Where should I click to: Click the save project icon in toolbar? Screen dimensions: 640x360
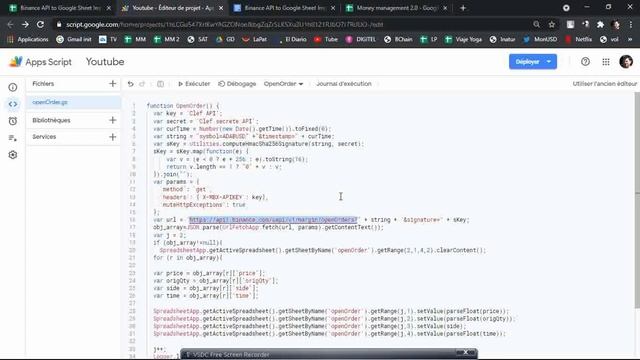click(160, 84)
